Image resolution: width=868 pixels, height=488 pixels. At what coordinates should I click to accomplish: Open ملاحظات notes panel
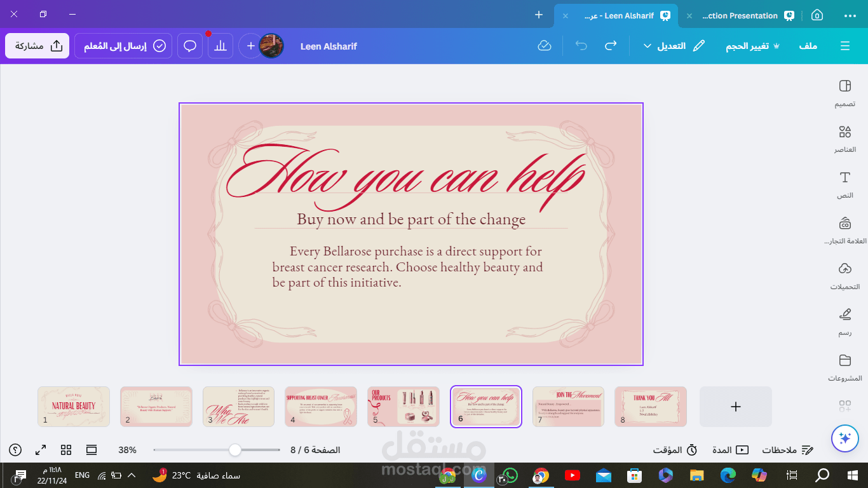tap(788, 450)
